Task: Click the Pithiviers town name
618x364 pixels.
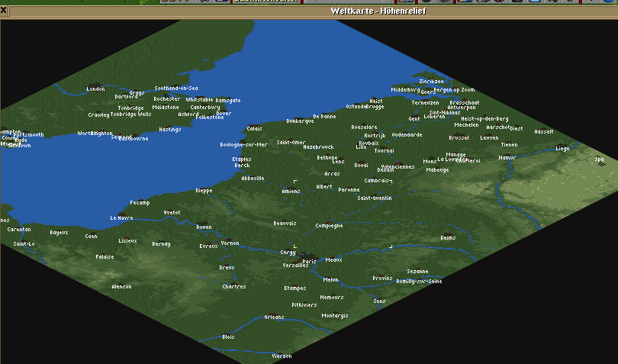Action: coord(304,305)
